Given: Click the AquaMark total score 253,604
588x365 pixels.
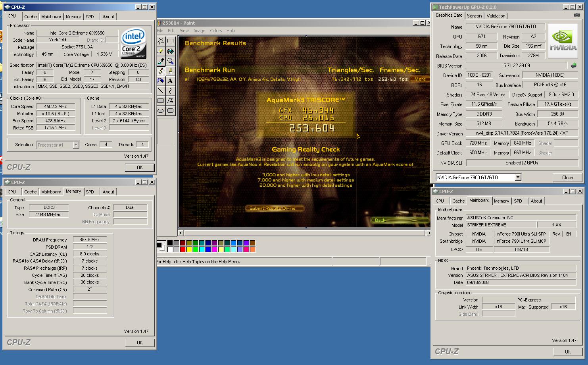Looking at the screenshot, I should click(312, 128).
